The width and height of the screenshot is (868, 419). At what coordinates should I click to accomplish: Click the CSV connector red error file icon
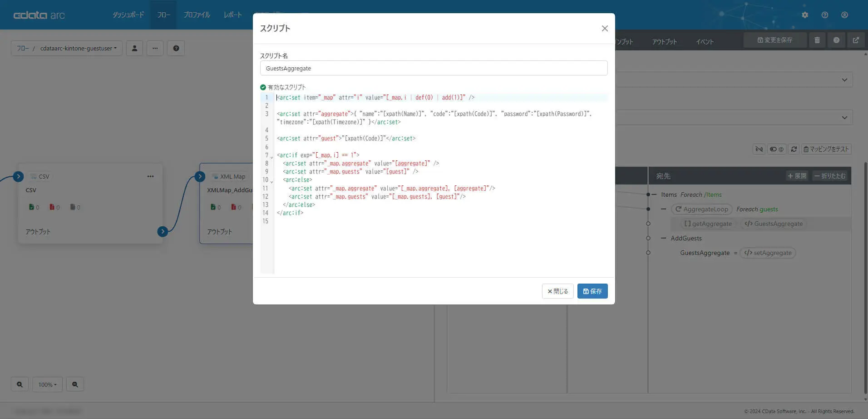[52, 207]
